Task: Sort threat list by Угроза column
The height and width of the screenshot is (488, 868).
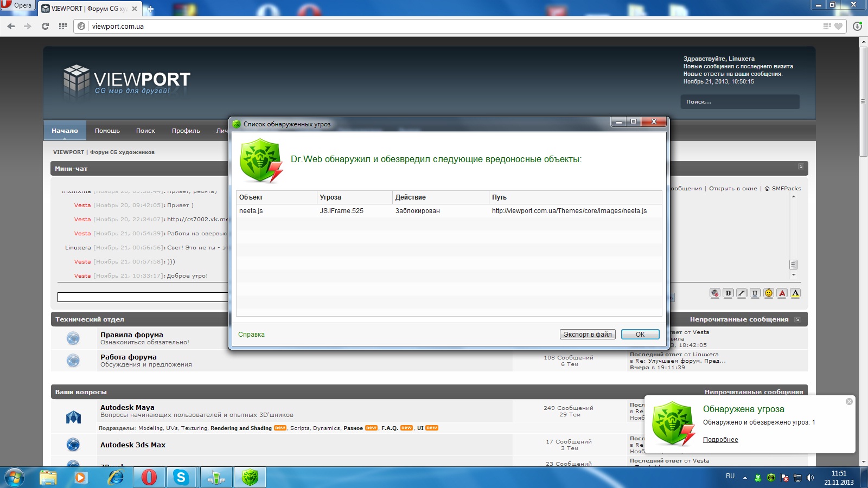Action: pyautogui.click(x=354, y=197)
